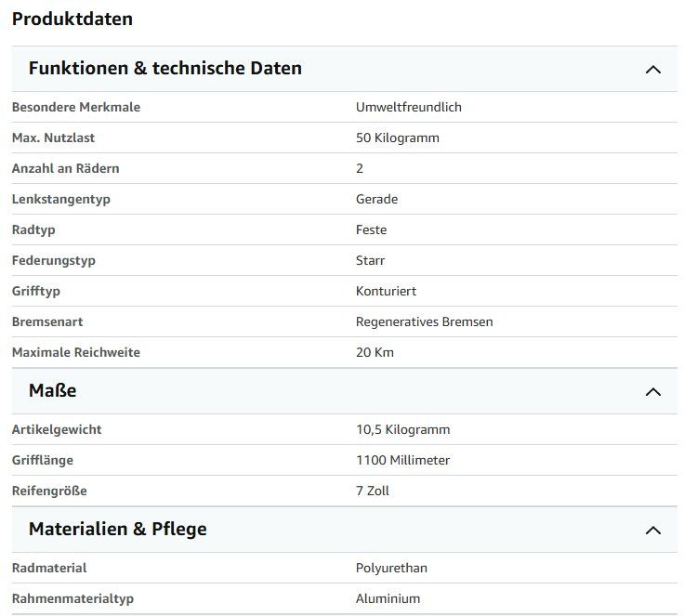Select the Grifflänge label
The width and height of the screenshot is (684, 616).
tap(43, 460)
